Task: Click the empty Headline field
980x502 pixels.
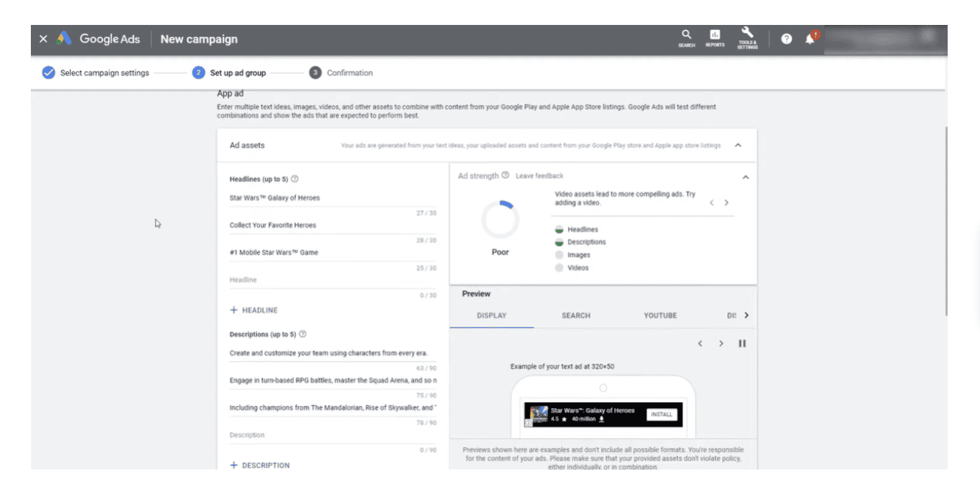Action: (x=333, y=280)
